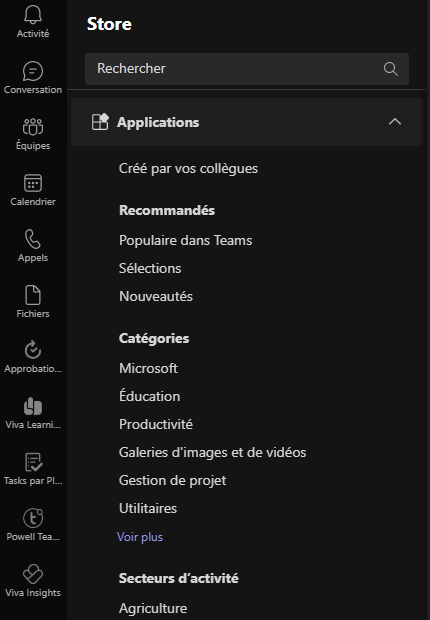Click the Rechercher search field
This screenshot has width=430, height=620.
pyautogui.click(x=247, y=69)
